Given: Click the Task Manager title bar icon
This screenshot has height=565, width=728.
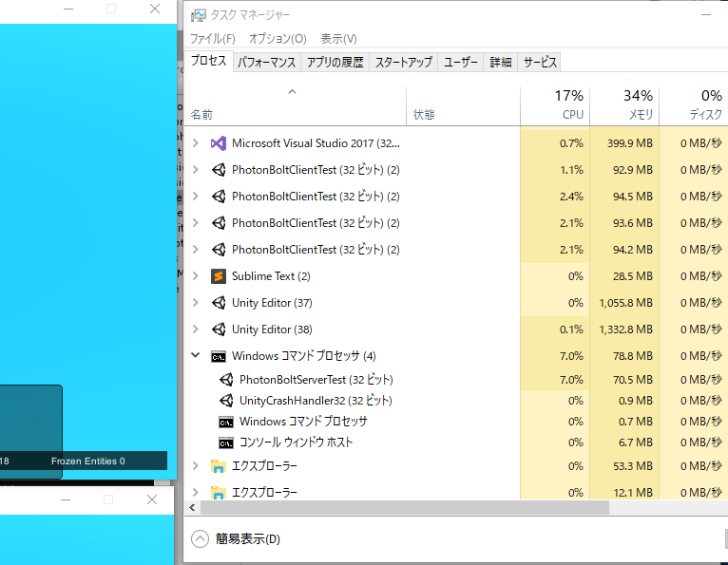Looking at the screenshot, I should (x=199, y=15).
